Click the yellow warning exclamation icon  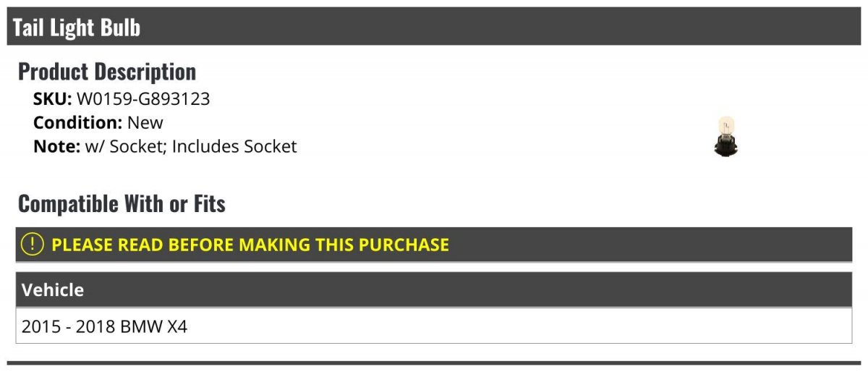(33, 245)
